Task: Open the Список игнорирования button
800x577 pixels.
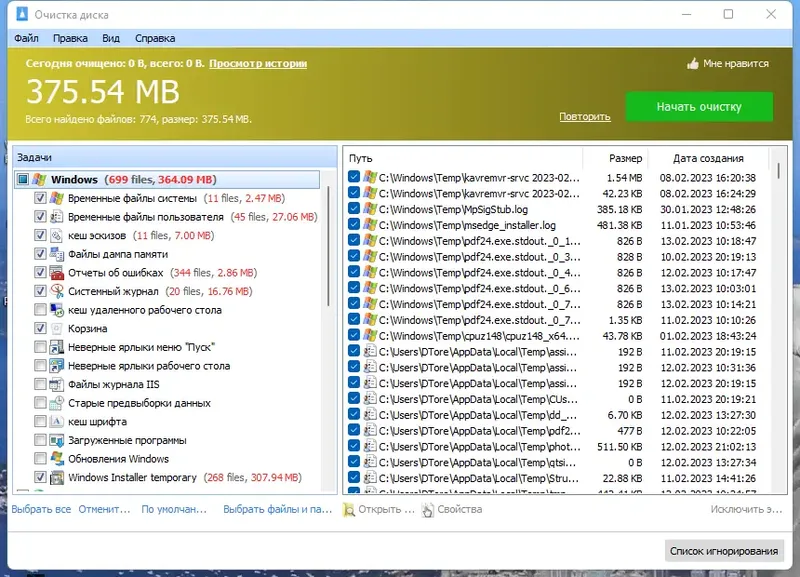Action: click(723, 551)
